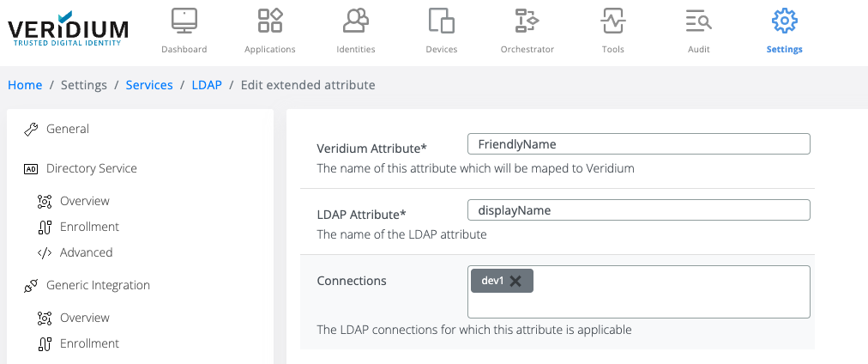Open the Devices icon in top navigation

[441, 20]
